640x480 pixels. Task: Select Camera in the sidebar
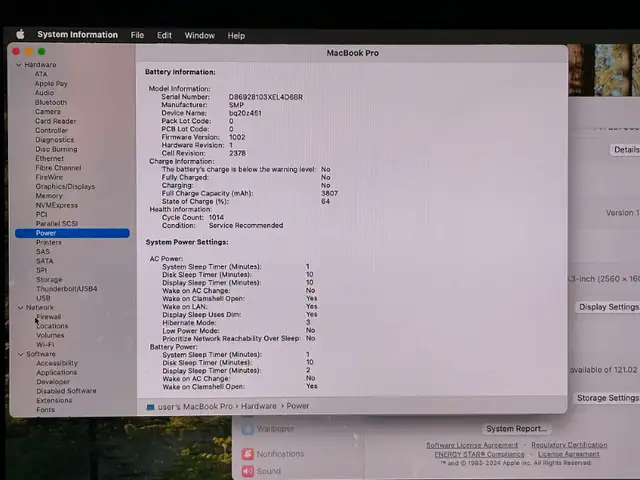[47, 111]
